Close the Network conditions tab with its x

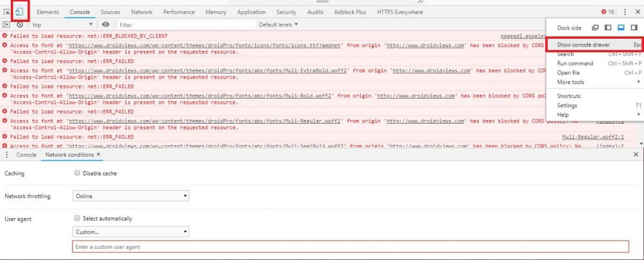98,154
